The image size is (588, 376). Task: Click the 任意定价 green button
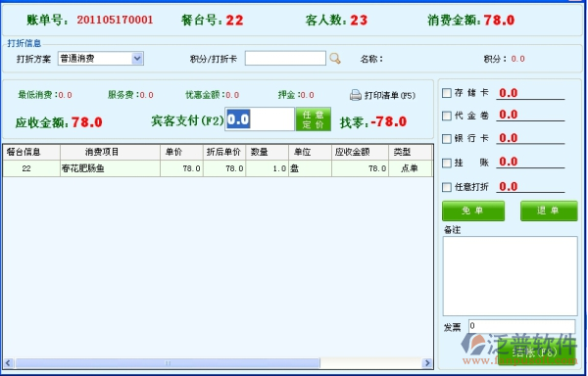pos(314,119)
